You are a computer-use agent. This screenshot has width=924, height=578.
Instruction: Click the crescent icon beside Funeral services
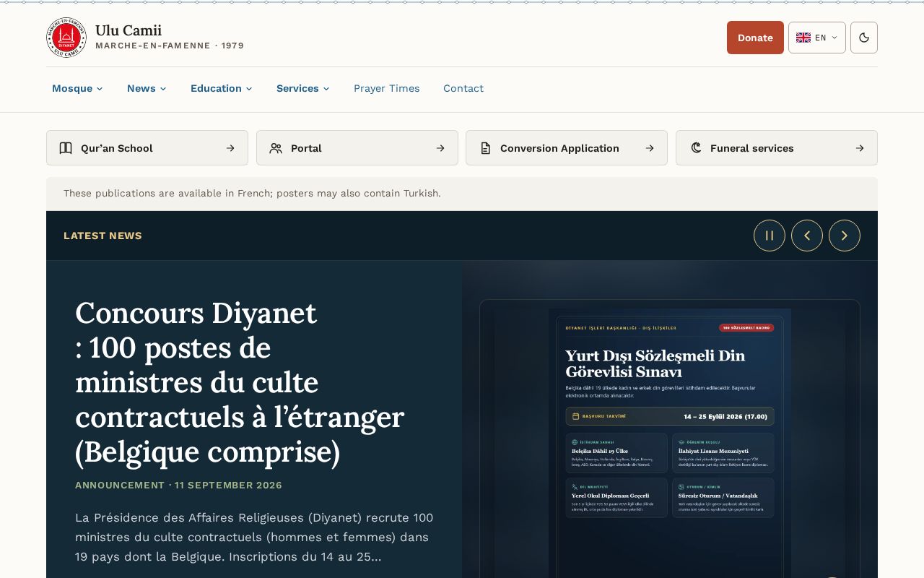click(x=696, y=148)
